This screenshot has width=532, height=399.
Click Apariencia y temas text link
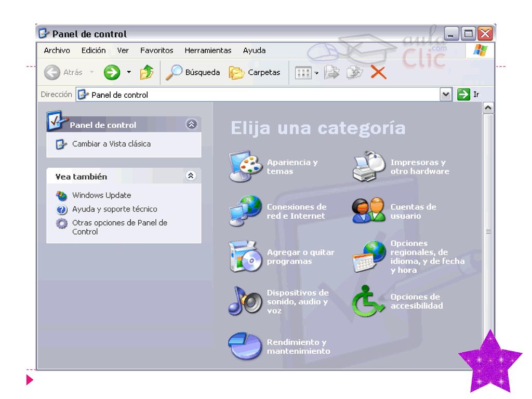pos(292,167)
